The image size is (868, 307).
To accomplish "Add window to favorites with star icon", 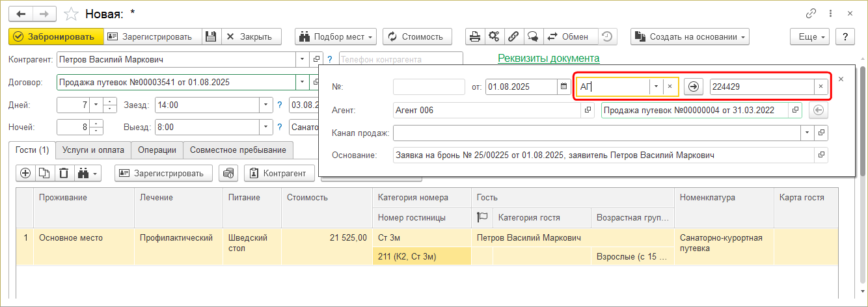I will (x=73, y=14).
